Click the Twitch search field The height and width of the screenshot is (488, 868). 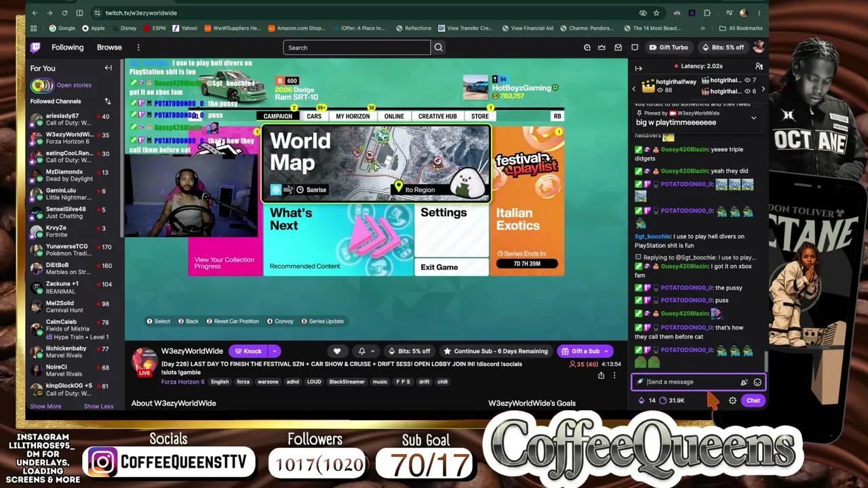357,47
